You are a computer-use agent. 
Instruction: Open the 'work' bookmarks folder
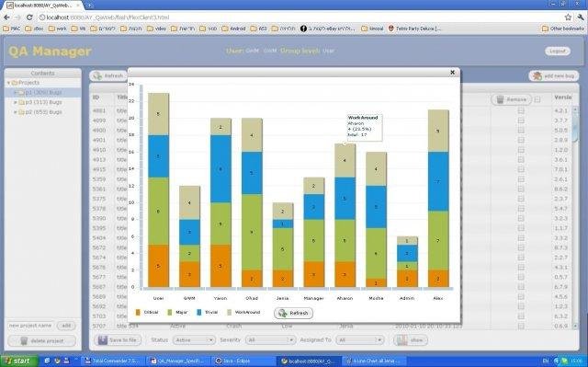(57, 29)
